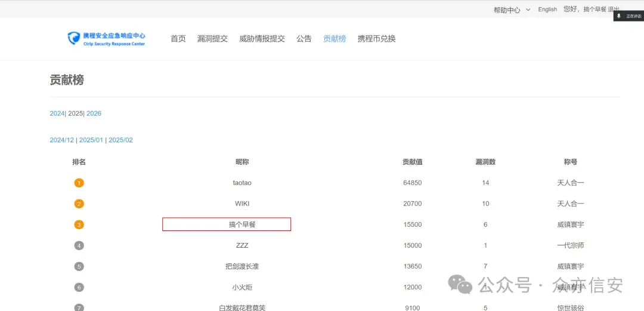644x311 pixels.
Task: Click the 退出 logout link
Action: pyautogui.click(x=614, y=10)
